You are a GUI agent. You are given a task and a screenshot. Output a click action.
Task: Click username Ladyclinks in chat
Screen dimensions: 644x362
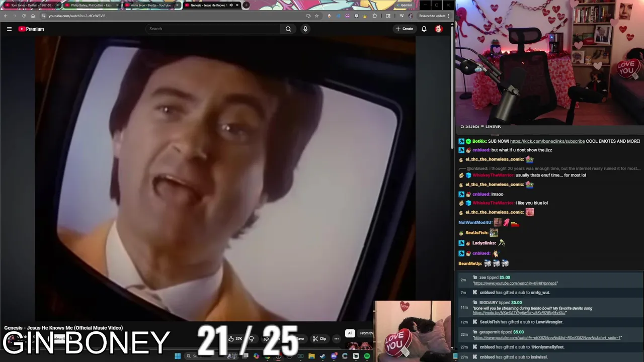point(484,243)
